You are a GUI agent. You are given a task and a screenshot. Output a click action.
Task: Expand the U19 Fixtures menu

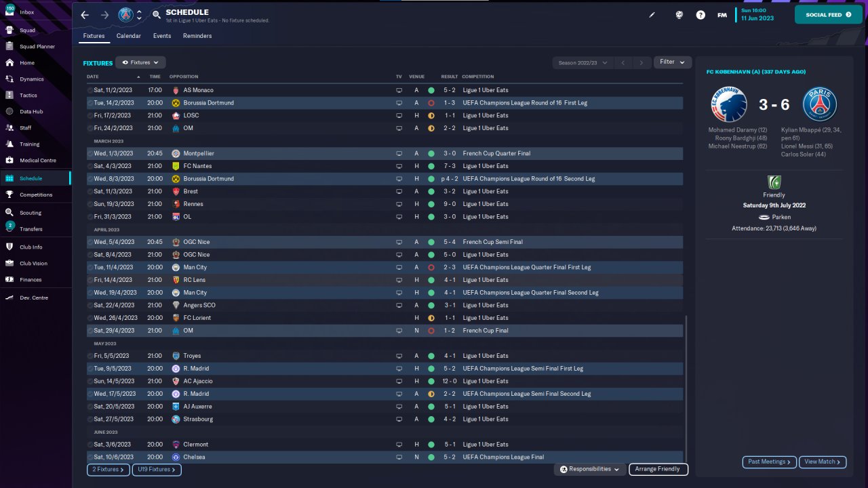pyautogui.click(x=157, y=469)
